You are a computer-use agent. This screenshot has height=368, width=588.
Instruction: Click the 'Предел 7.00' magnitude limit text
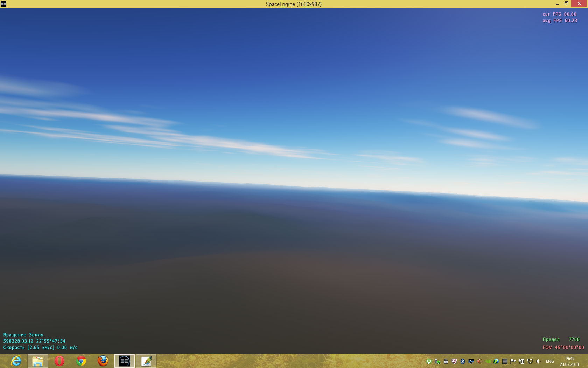point(561,339)
